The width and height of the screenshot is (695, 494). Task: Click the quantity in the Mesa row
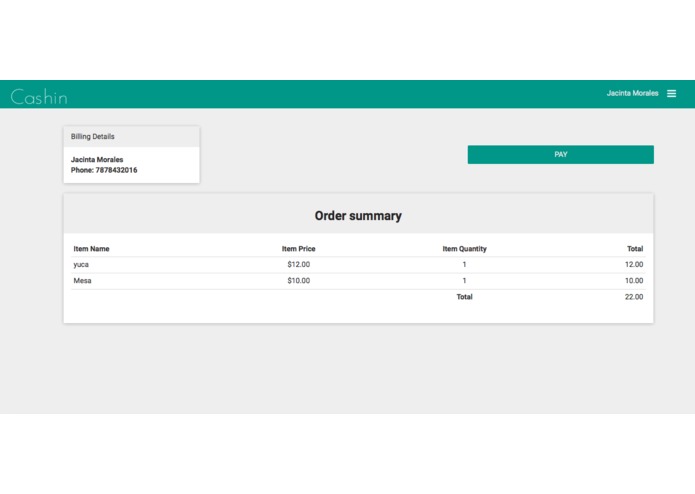tap(464, 281)
